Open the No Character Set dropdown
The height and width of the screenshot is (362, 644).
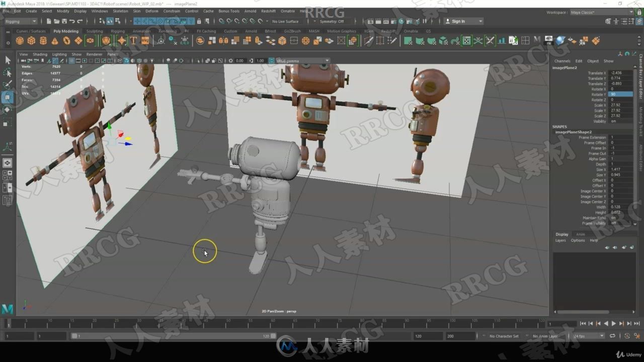pos(504,336)
